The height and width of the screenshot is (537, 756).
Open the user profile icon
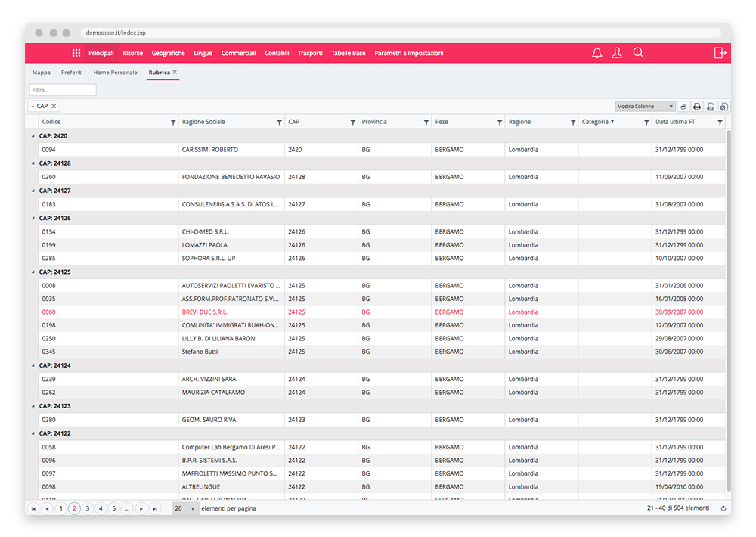pyautogui.click(x=617, y=53)
